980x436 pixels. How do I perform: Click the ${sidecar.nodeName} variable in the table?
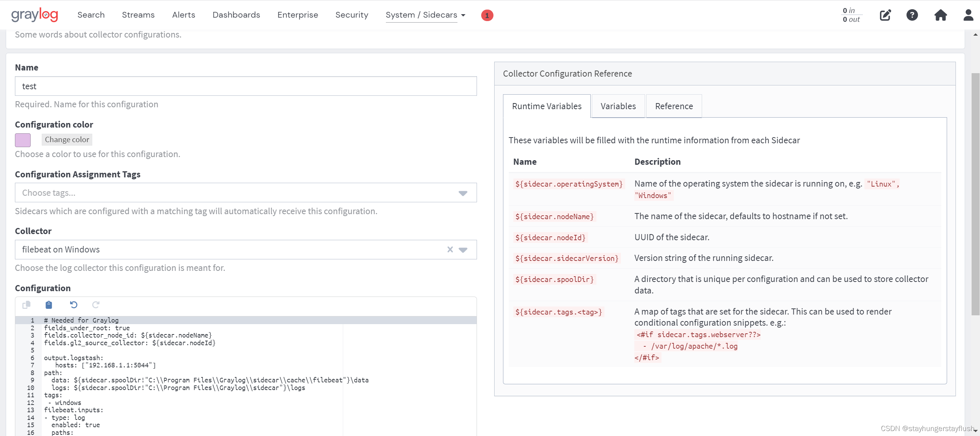click(x=554, y=217)
